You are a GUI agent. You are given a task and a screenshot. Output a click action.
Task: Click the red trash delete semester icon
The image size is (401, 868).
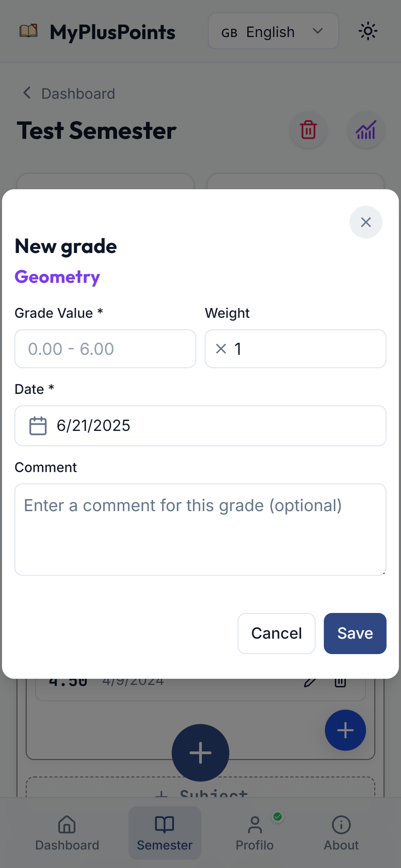pos(308,130)
